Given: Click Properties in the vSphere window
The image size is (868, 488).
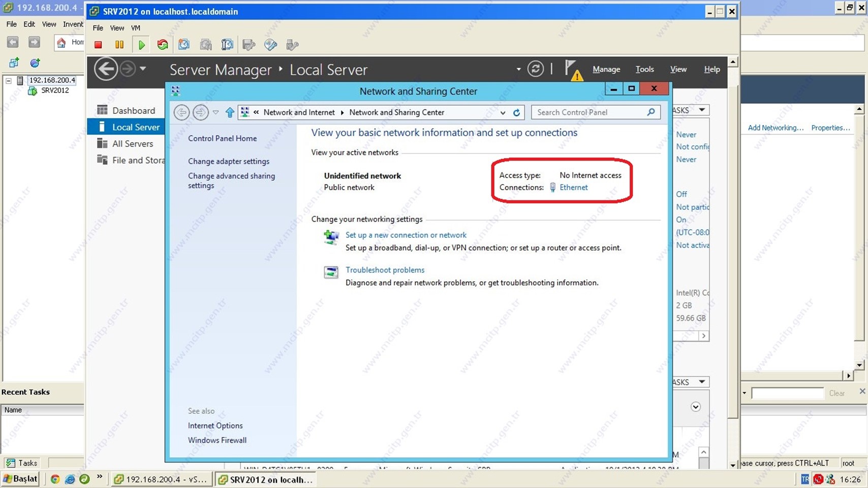Looking at the screenshot, I should click(x=830, y=128).
